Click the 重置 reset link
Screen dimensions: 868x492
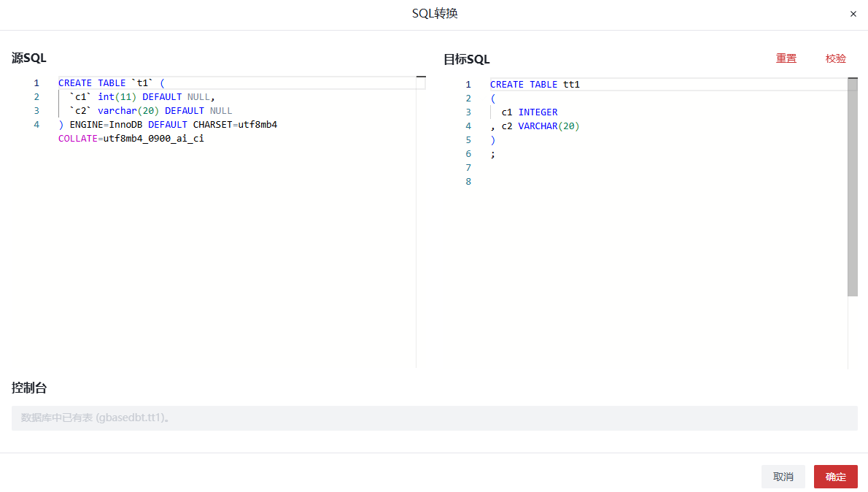click(786, 58)
